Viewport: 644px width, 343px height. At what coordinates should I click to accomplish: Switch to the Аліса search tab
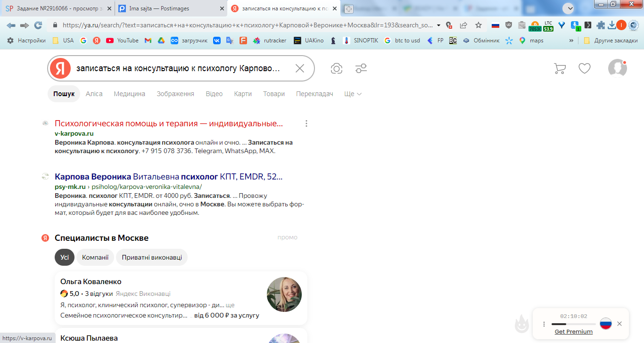click(x=94, y=94)
